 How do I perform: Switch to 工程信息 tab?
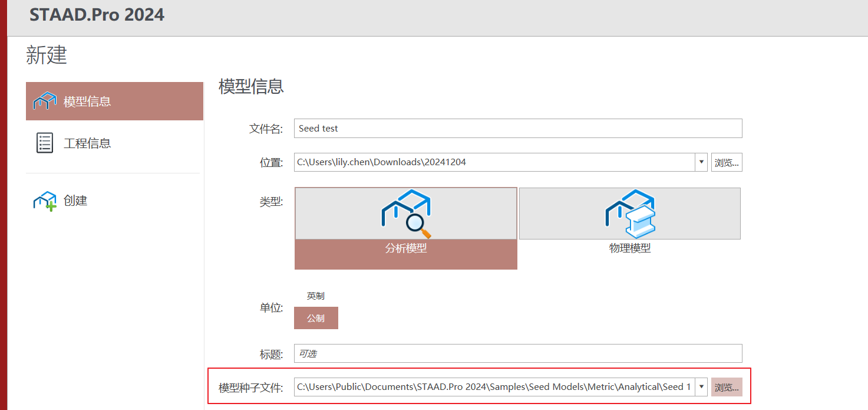coord(114,143)
